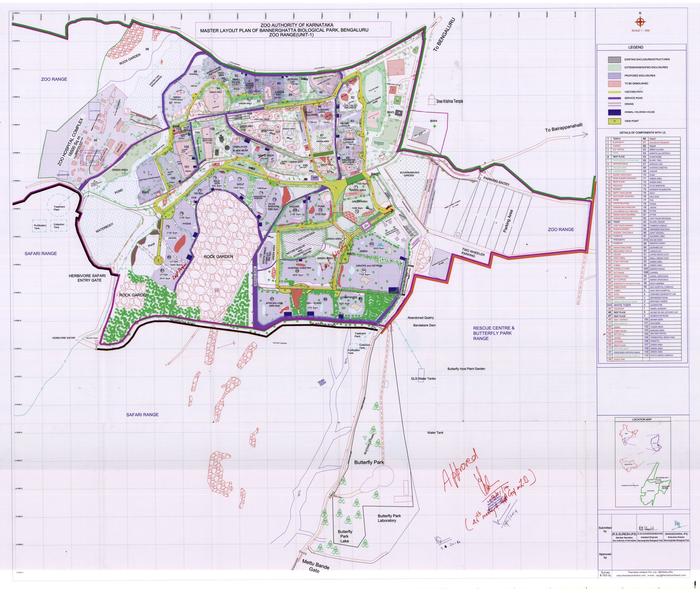Click the Butterfly Park Lake label

pos(345,536)
